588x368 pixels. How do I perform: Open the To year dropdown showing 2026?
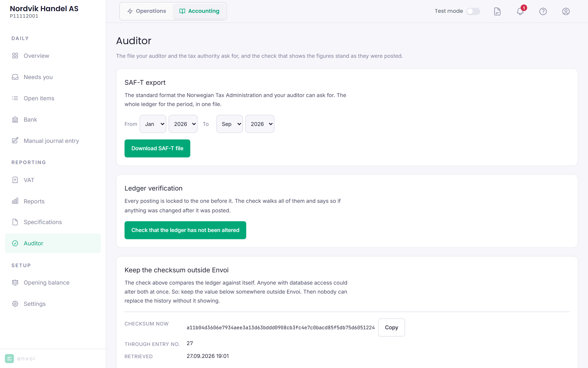tap(260, 124)
